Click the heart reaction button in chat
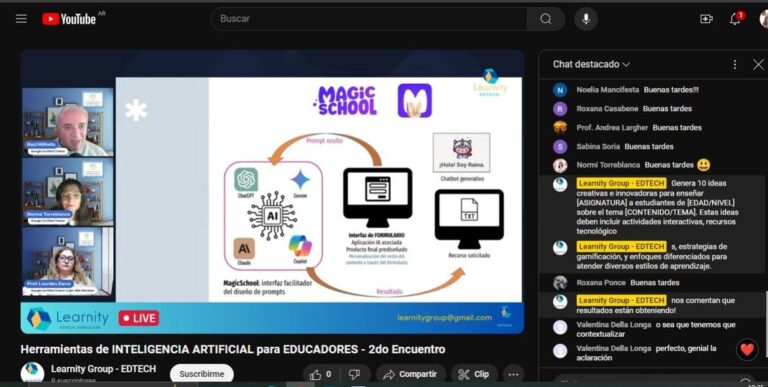 point(747,350)
